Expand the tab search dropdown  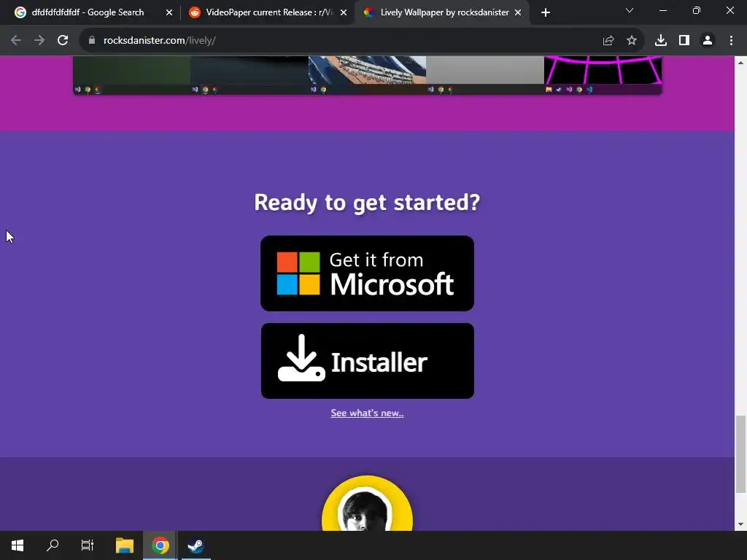(x=630, y=10)
